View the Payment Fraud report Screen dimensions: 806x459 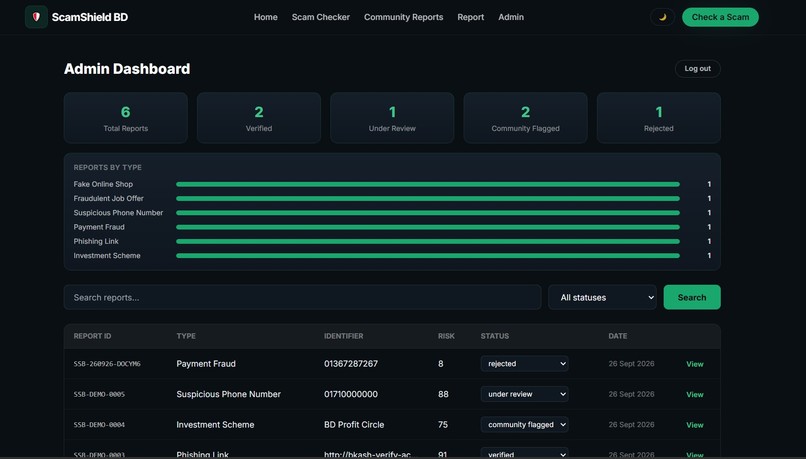694,364
